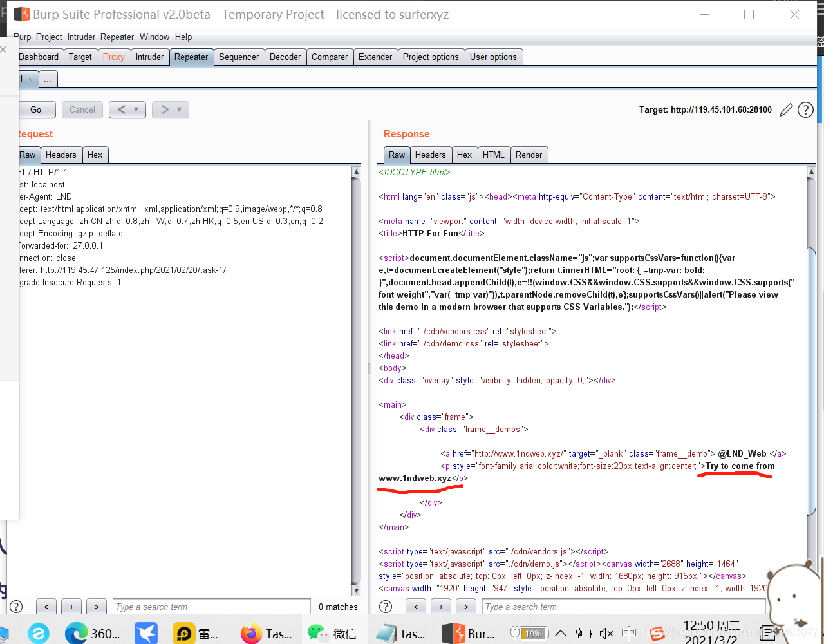Select the Repeater tab
Viewport: 824px width, 644px height.
point(191,57)
